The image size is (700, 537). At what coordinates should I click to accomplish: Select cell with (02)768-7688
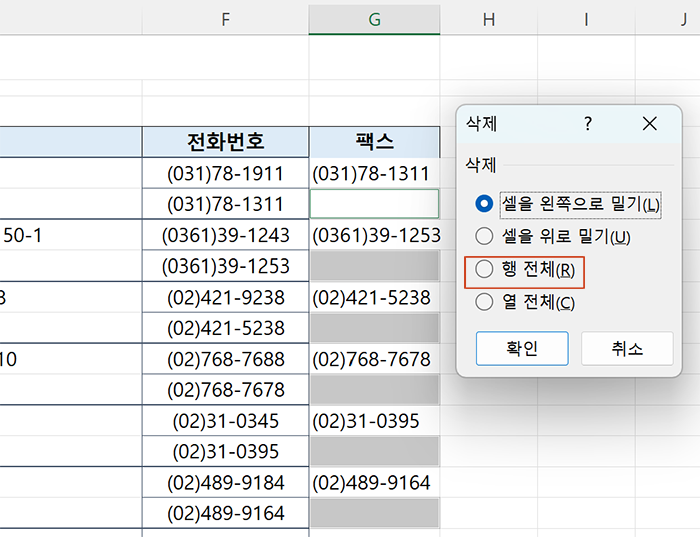coord(225,359)
